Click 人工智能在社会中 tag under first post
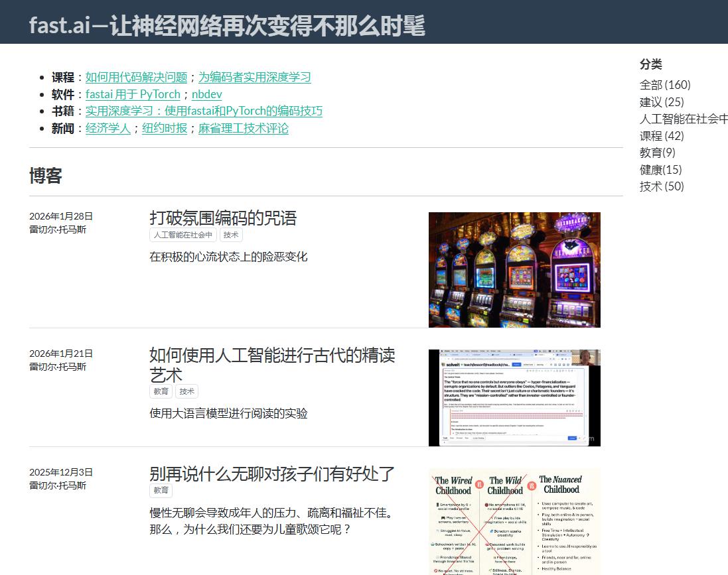728x575 pixels. (183, 235)
